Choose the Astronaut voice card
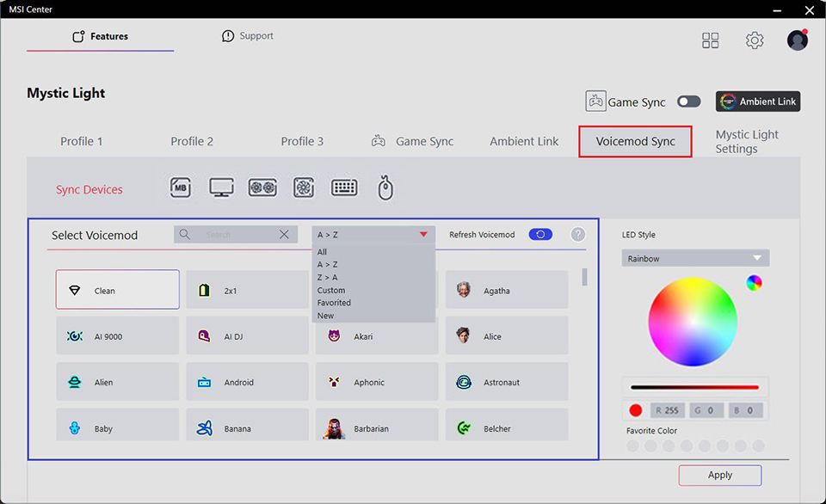The width and height of the screenshot is (826, 504). pyautogui.click(x=507, y=381)
